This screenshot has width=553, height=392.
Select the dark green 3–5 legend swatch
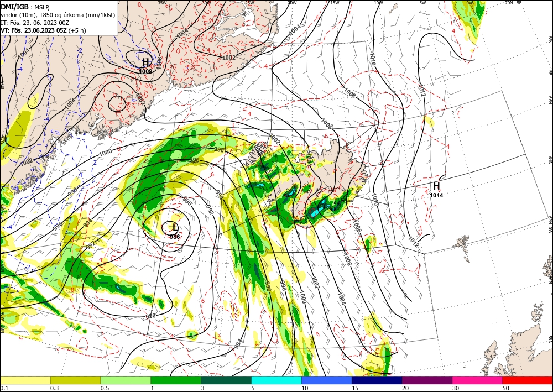pyautogui.click(x=226, y=380)
